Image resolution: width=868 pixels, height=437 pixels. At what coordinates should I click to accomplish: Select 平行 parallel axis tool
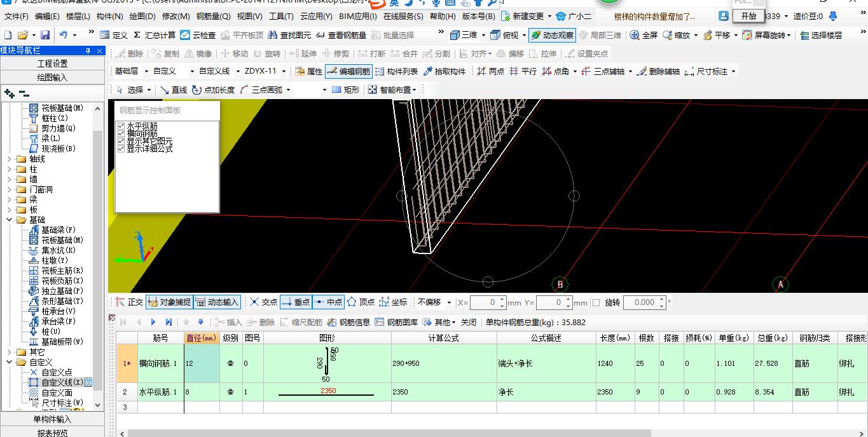tap(523, 71)
